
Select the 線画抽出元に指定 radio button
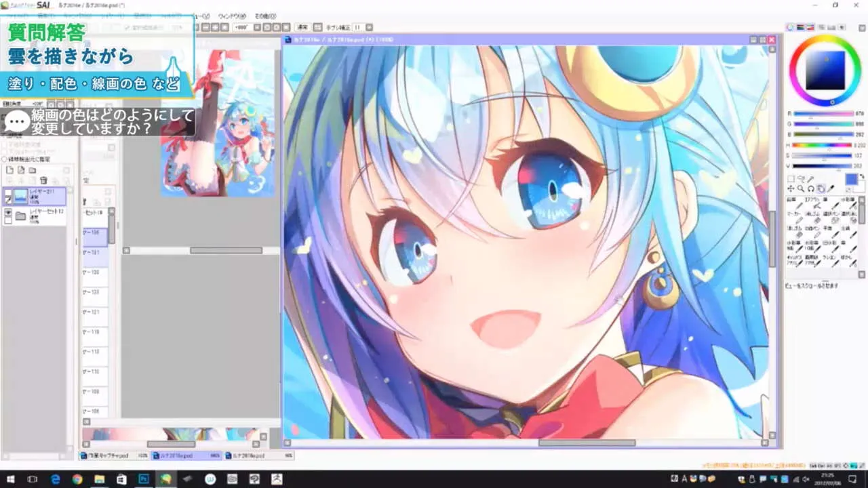pyautogui.click(x=5, y=159)
